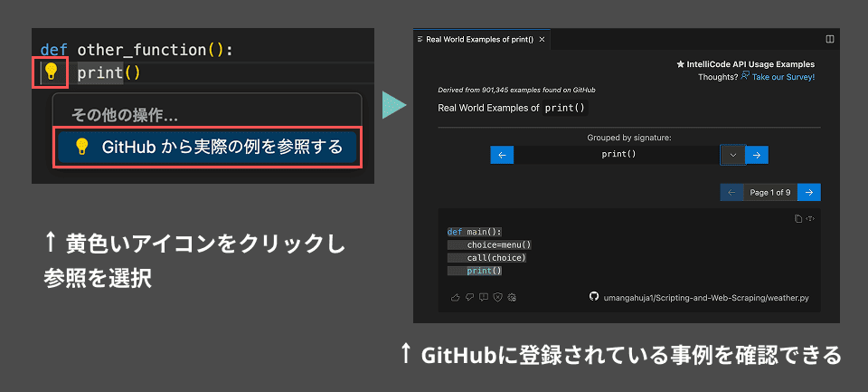868x392 pixels.
Task: Click the 'IntelliCode API Usage Examples' heading
Action: click(x=750, y=64)
